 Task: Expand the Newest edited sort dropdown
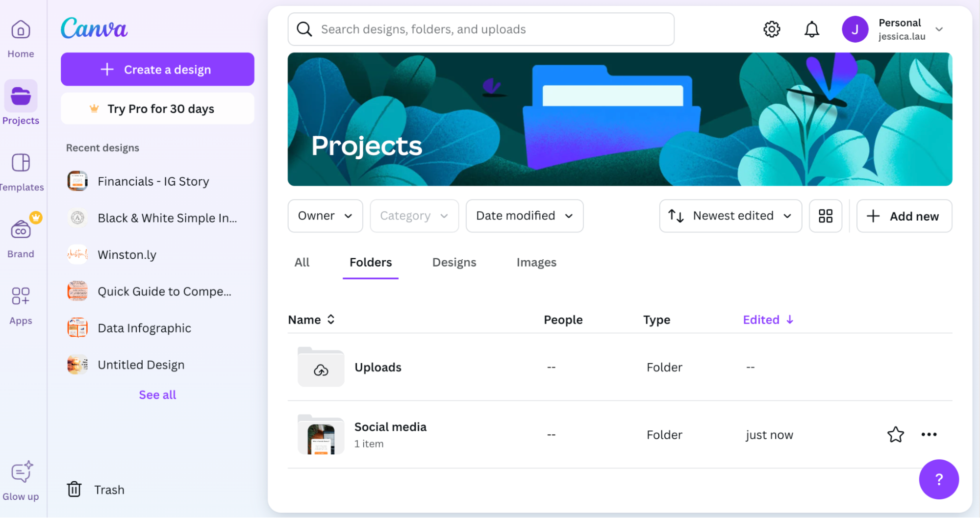[730, 216]
